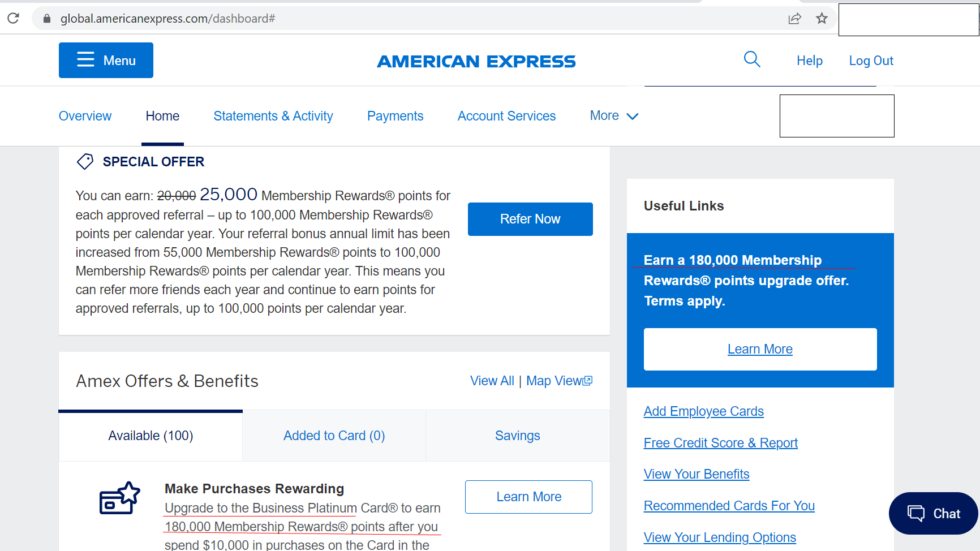Bookmark this page with the star icon
This screenshot has width=980, height=551.
[822, 19]
